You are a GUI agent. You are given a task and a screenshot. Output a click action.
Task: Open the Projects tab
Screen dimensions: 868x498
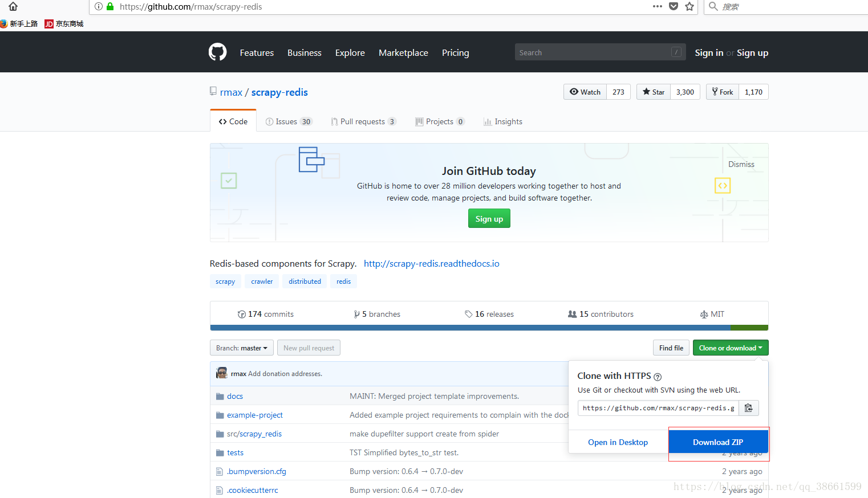pyautogui.click(x=440, y=121)
